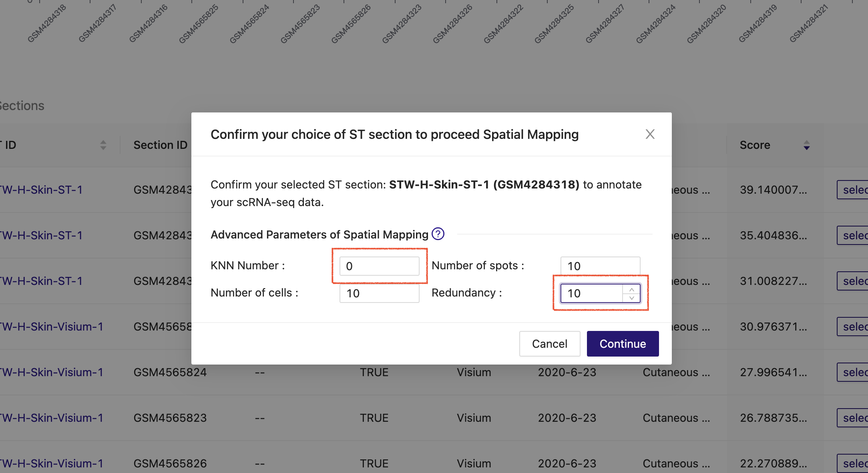
Task: Click score value 27.996541
Action: pos(774,372)
